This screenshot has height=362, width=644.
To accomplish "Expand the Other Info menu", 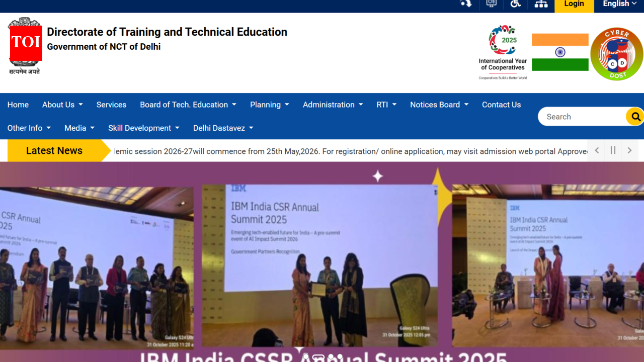I will 29,128.
